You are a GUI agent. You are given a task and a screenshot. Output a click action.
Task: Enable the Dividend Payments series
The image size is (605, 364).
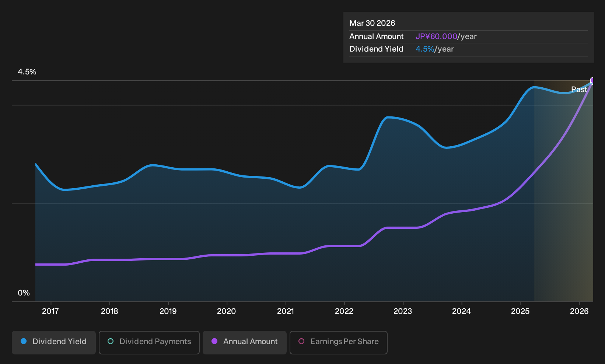point(149,343)
